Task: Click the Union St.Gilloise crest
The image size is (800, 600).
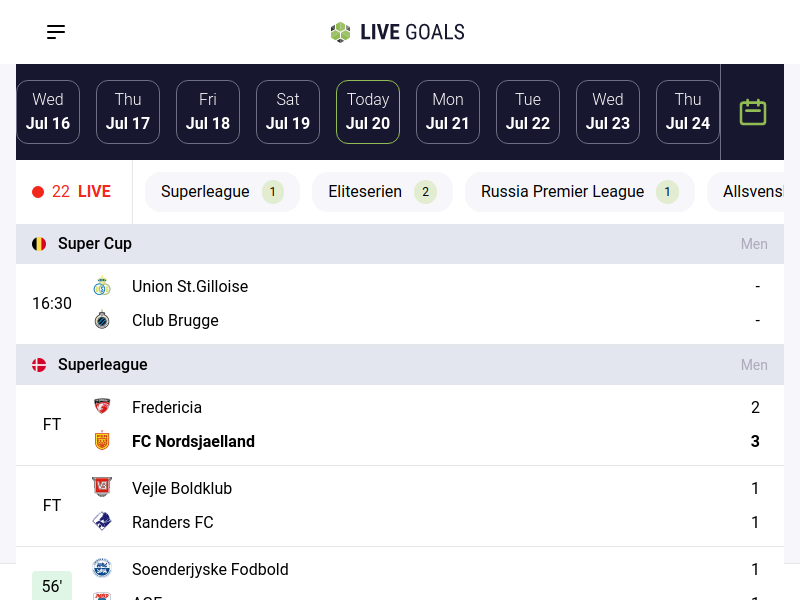Action: [102, 287]
